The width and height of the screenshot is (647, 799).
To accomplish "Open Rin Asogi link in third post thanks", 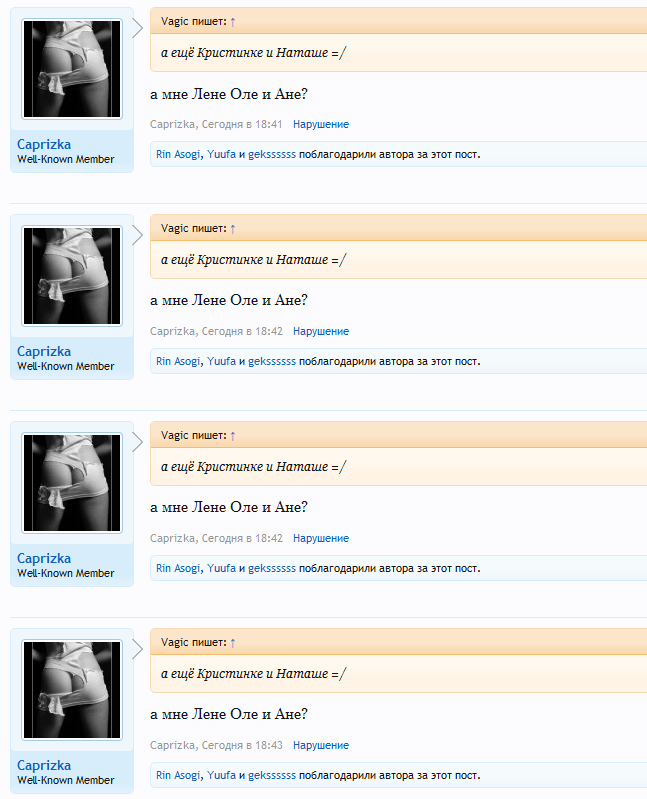I will click(178, 568).
